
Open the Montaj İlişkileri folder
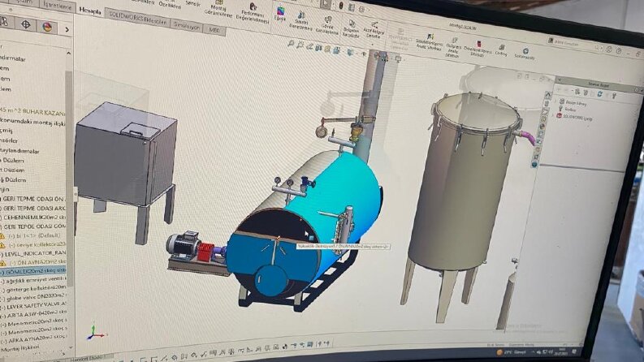(19, 348)
